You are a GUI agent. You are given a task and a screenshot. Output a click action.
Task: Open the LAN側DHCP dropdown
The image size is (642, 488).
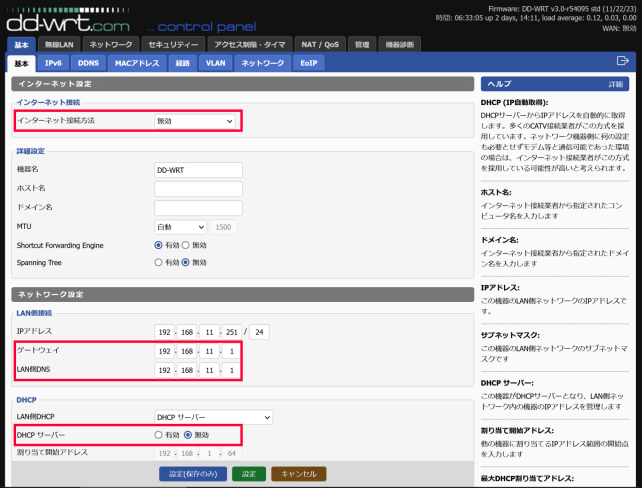pos(213,417)
